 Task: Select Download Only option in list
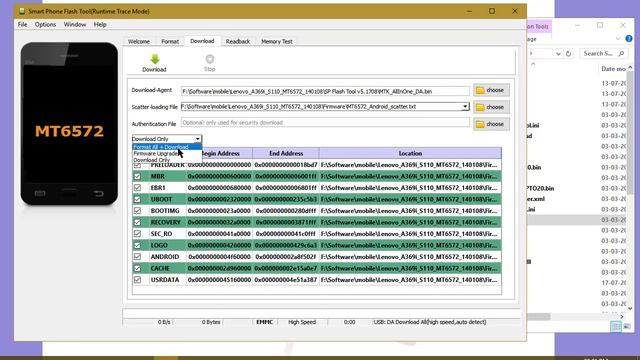(x=167, y=160)
